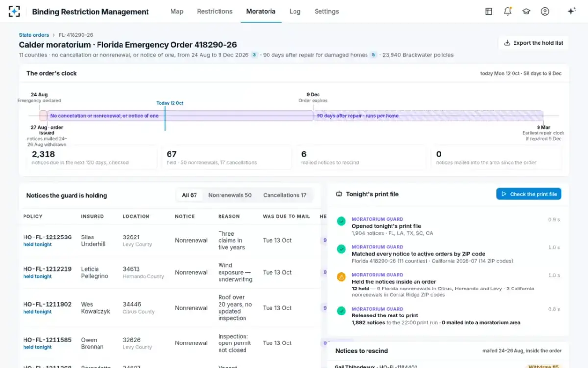Open the notifications bell
This screenshot has height=368, width=588.
508,11
